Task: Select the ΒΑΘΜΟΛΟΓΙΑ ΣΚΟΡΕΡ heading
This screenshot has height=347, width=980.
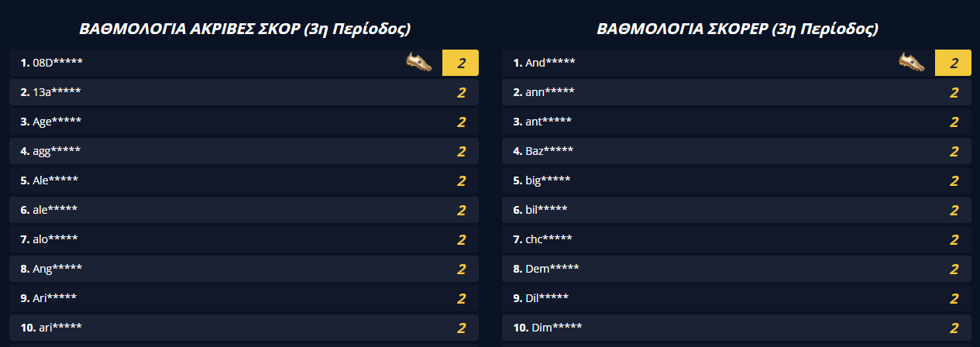Action: pyautogui.click(x=737, y=29)
